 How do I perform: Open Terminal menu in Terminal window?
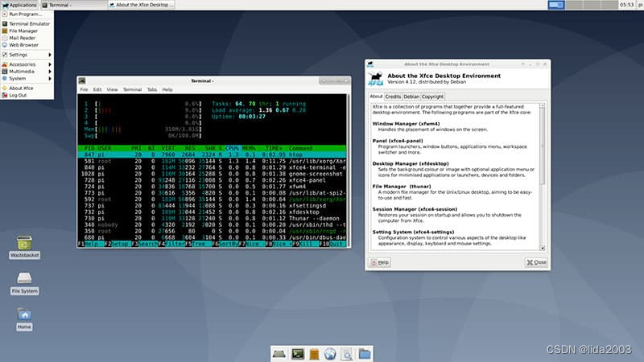tap(132, 89)
